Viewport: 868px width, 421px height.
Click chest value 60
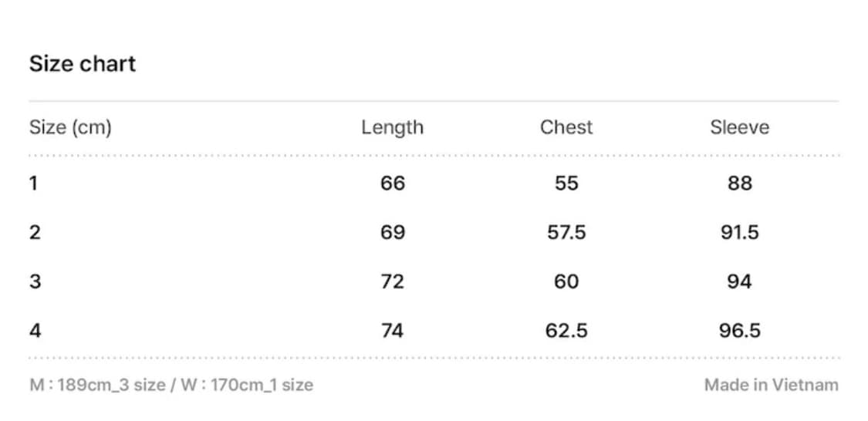click(566, 281)
